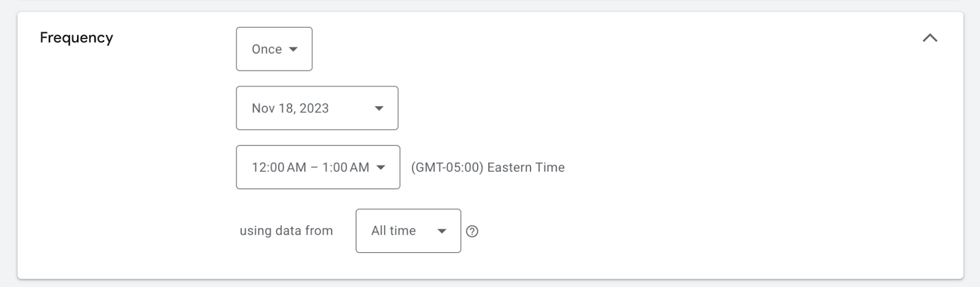Collapse the Frequency section chevron

[930, 38]
